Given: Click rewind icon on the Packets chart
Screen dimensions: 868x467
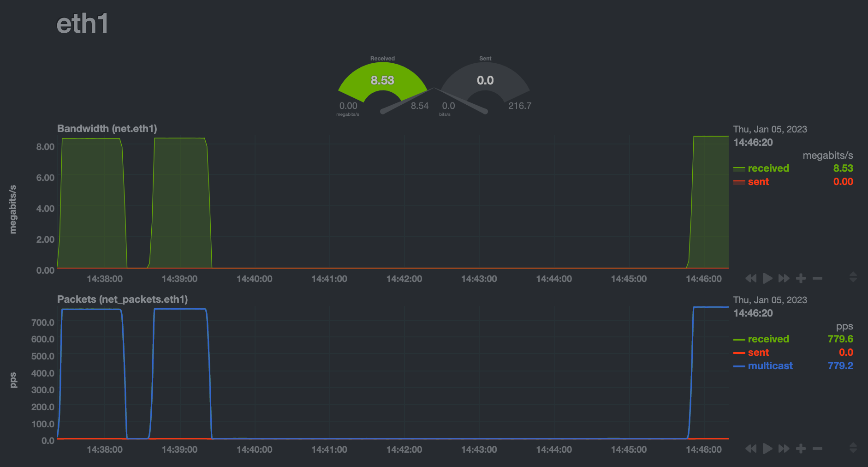Looking at the screenshot, I should tap(751, 449).
